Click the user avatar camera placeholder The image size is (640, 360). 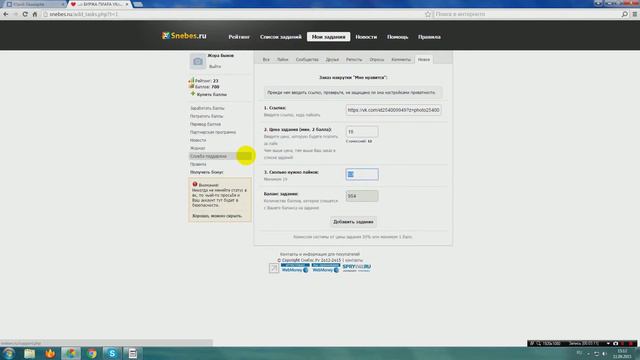coord(198,61)
